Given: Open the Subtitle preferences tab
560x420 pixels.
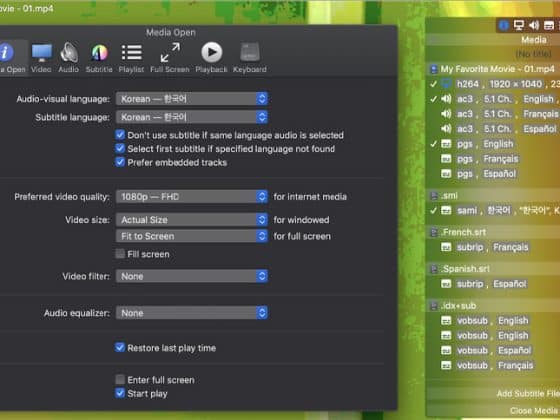Looking at the screenshot, I should (99, 58).
